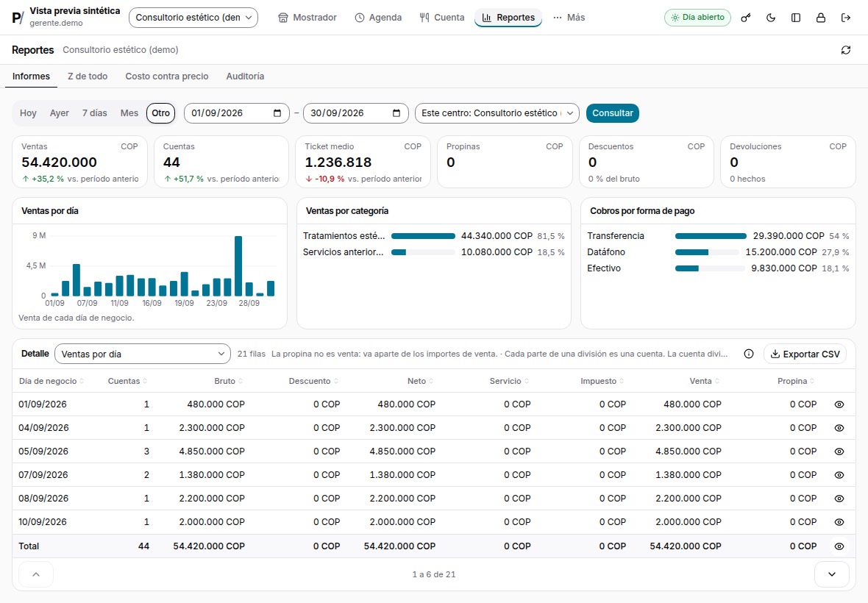Switch to Z de todo tab

(x=88, y=76)
